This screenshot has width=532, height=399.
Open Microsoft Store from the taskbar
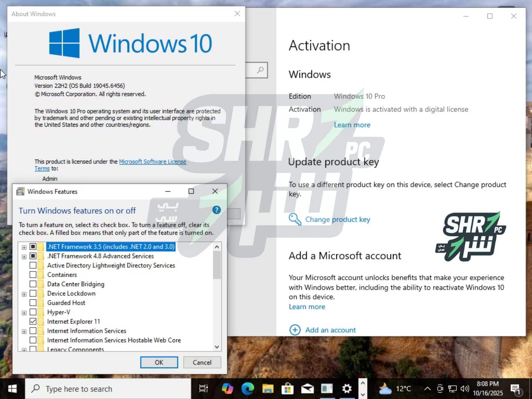(x=287, y=389)
